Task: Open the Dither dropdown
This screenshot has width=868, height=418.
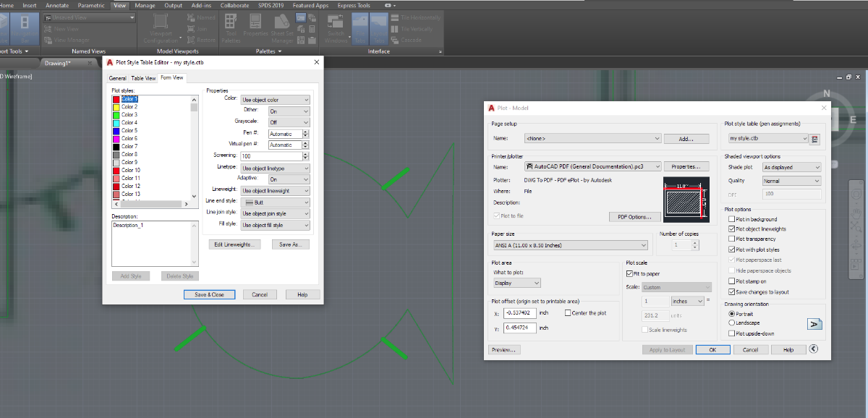Action: point(289,111)
